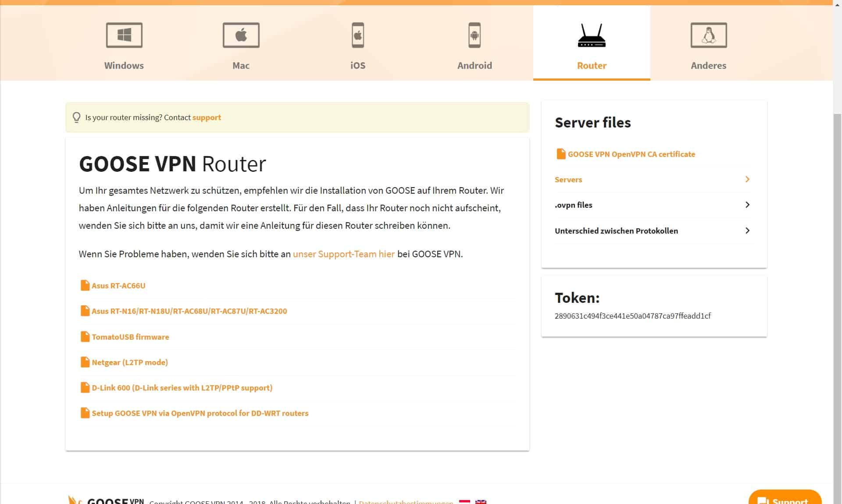Click the Token: heading
Image resolution: width=842 pixels, height=504 pixels.
click(x=577, y=298)
